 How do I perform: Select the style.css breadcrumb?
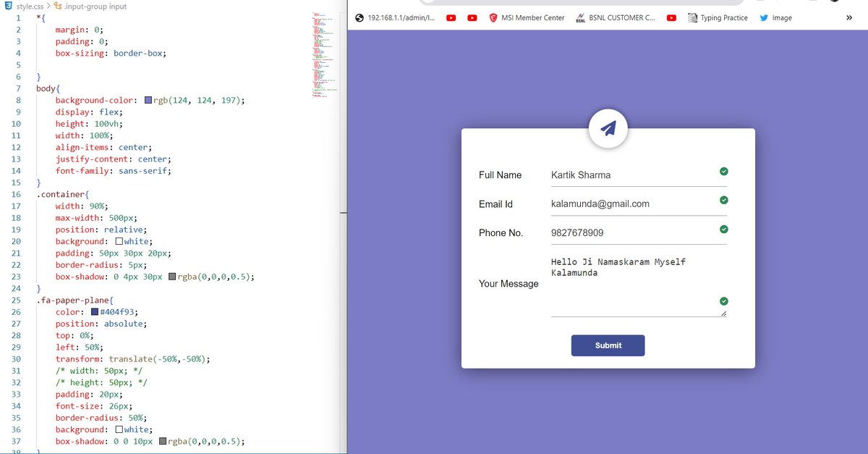30,6
